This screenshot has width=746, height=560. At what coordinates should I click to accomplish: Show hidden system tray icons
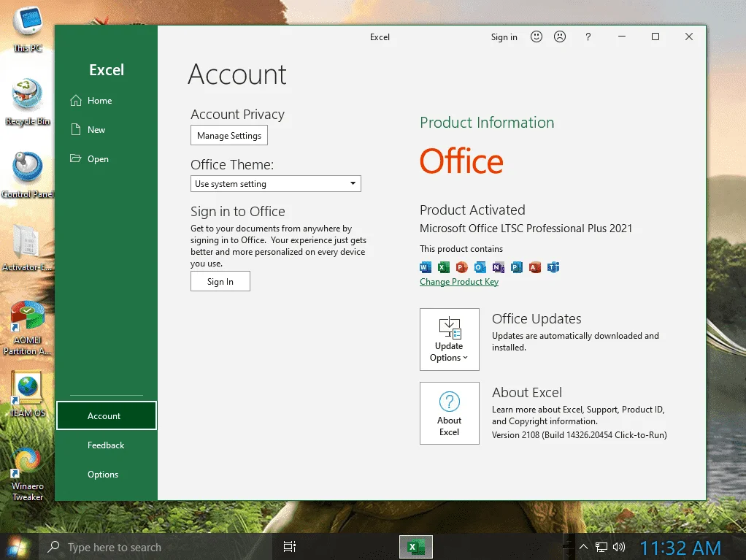click(583, 547)
